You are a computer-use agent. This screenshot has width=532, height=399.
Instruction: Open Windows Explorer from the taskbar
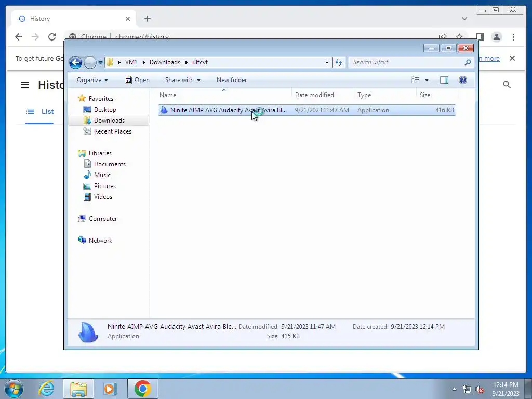coord(78,389)
